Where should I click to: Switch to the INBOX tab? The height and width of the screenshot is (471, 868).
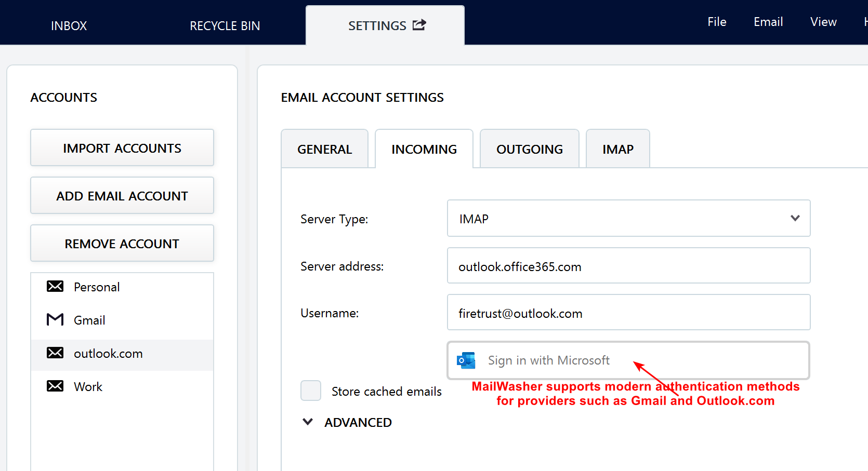tap(69, 26)
